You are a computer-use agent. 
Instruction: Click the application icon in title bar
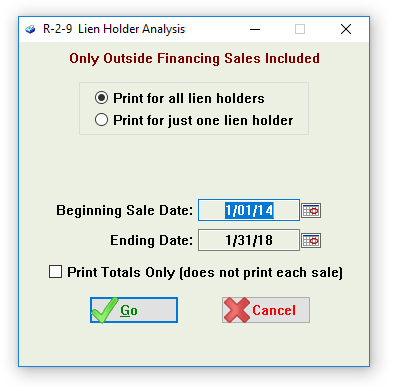[x=30, y=29]
